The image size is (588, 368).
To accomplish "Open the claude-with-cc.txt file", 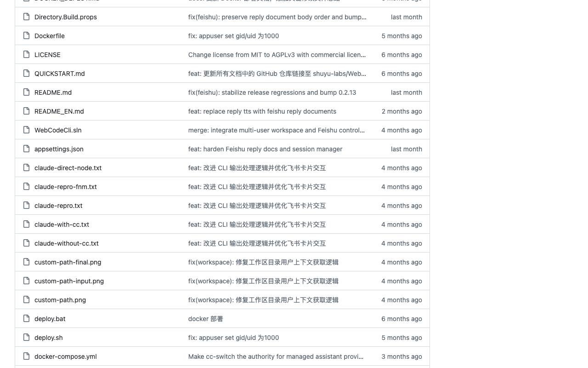I will [62, 224].
